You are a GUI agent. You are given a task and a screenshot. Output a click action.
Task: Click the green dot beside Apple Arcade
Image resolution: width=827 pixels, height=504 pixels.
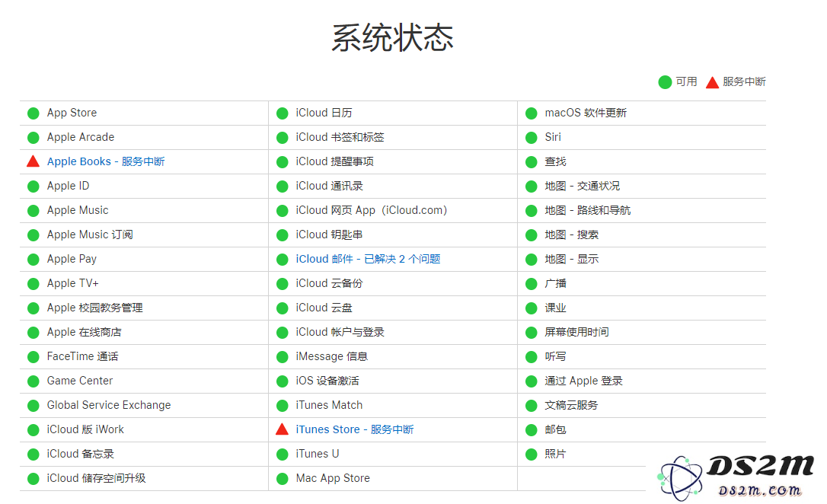tap(34, 138)
